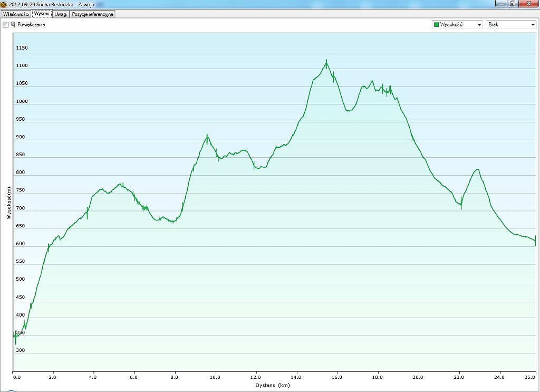Minimize the track window
This screenshot has height=392, width=540.
[x=501, y=4]
